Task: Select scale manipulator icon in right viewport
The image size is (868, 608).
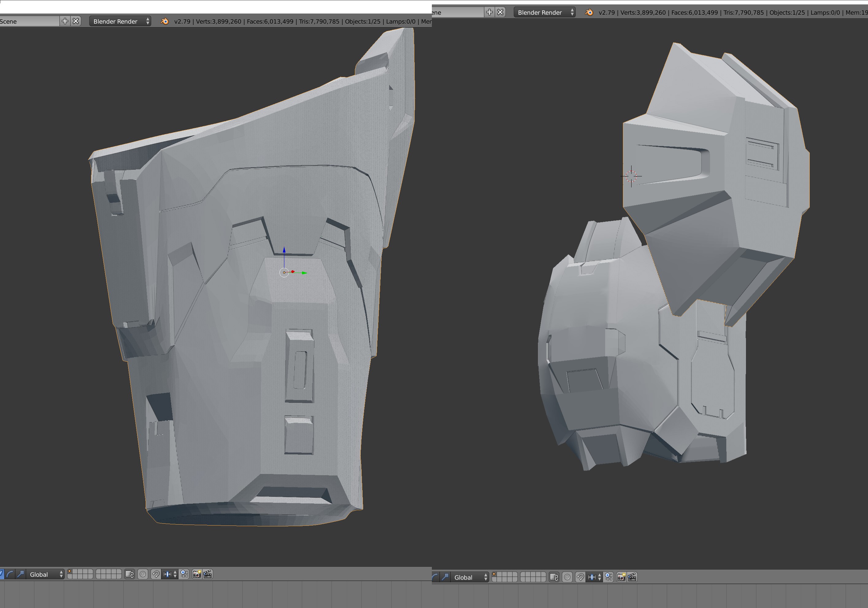Action: point(445,577)
